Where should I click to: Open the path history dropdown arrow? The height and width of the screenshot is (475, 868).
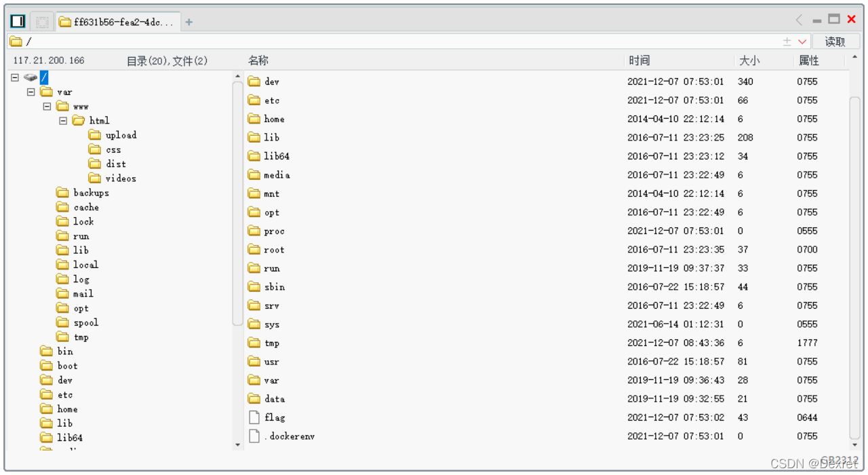(803, 41)
